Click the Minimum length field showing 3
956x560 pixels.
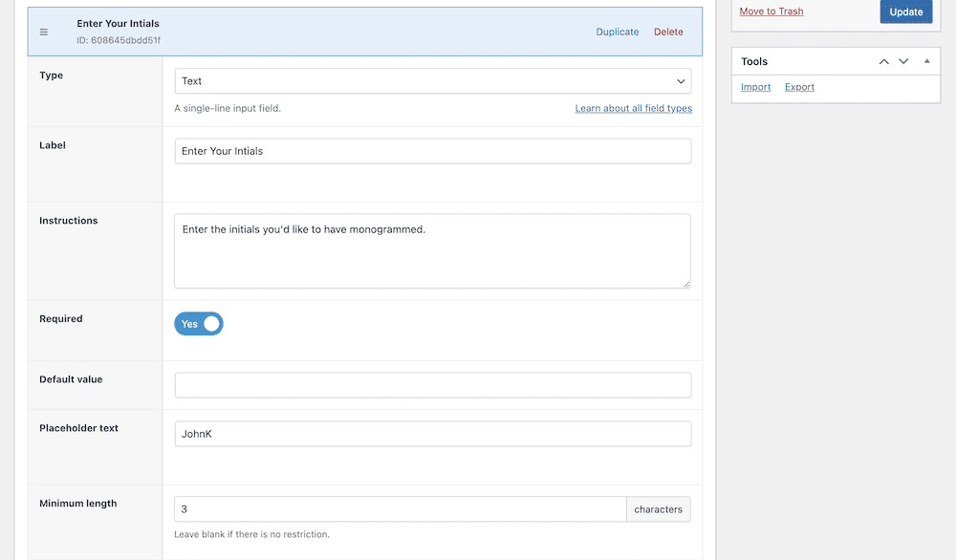[400, 508]
